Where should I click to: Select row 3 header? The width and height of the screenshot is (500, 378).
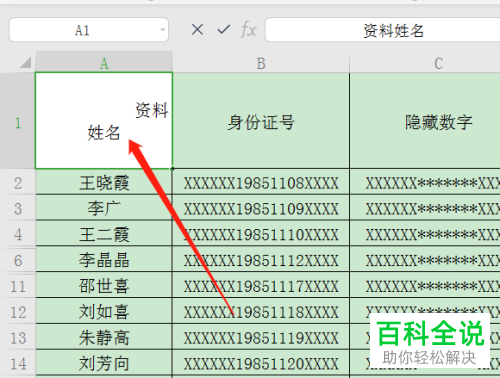[x=18, y=208]
